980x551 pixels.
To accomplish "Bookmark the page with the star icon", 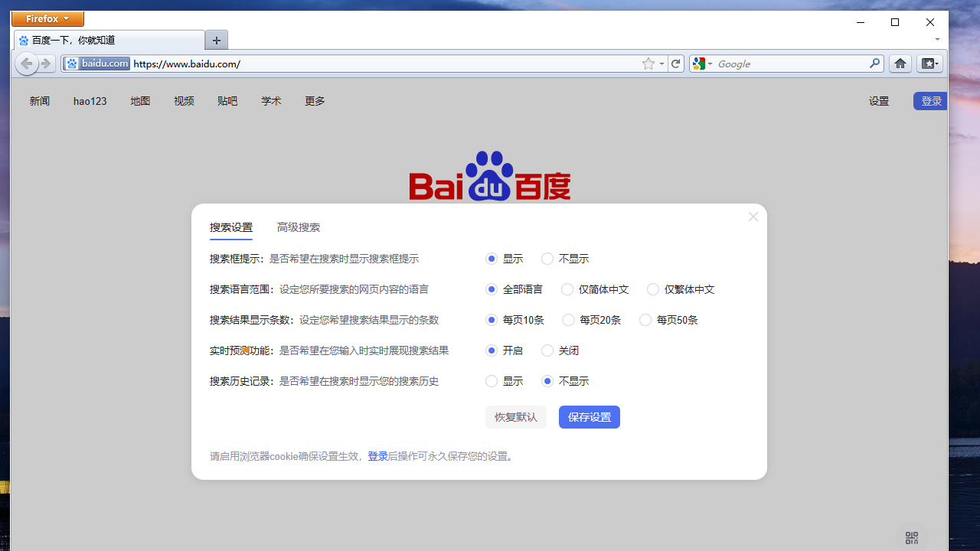I will tap(647, 64).
